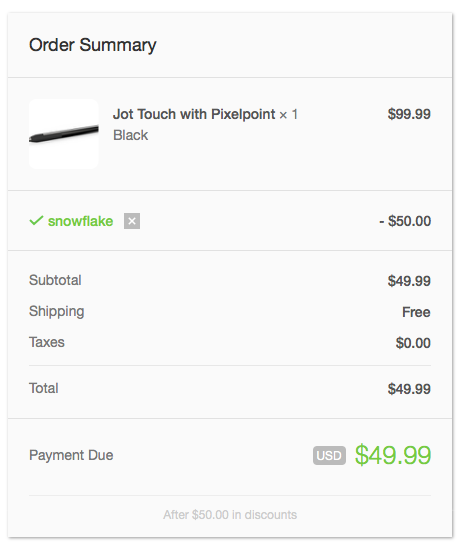Click the Free shipping value
Screen dimensions: 461x546
coord(416,312)
